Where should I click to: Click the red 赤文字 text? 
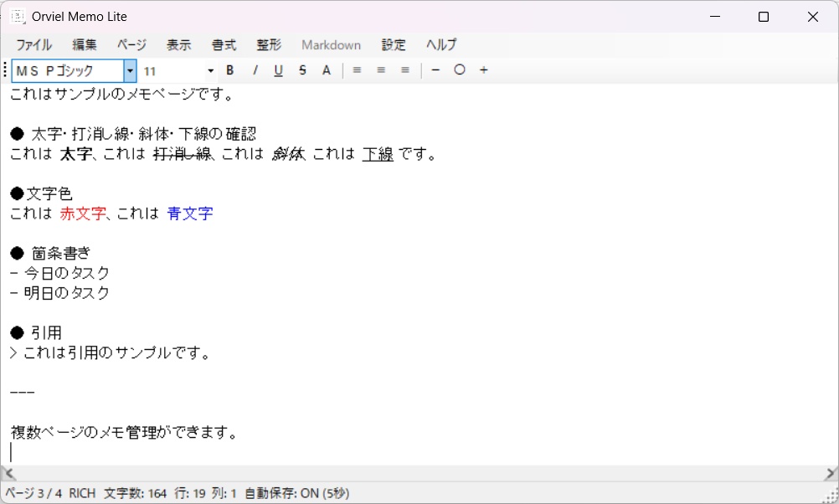[x=83, y=213]
